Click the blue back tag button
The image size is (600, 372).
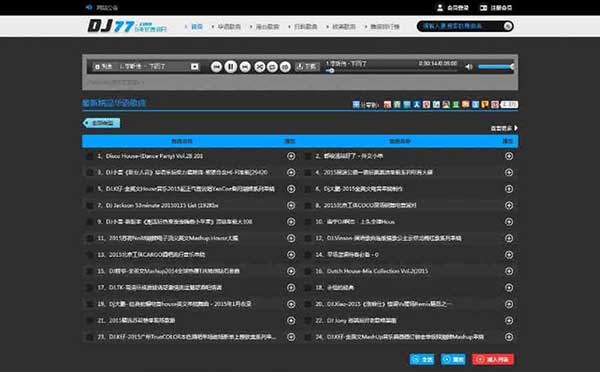click(x=101, y=123)
